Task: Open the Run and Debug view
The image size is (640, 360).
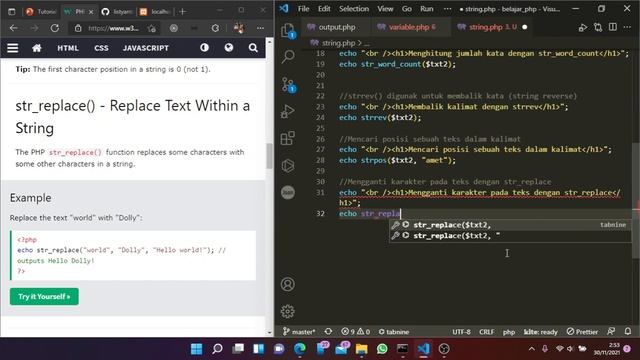Action: pyautogui.click(x=288, y=111)
